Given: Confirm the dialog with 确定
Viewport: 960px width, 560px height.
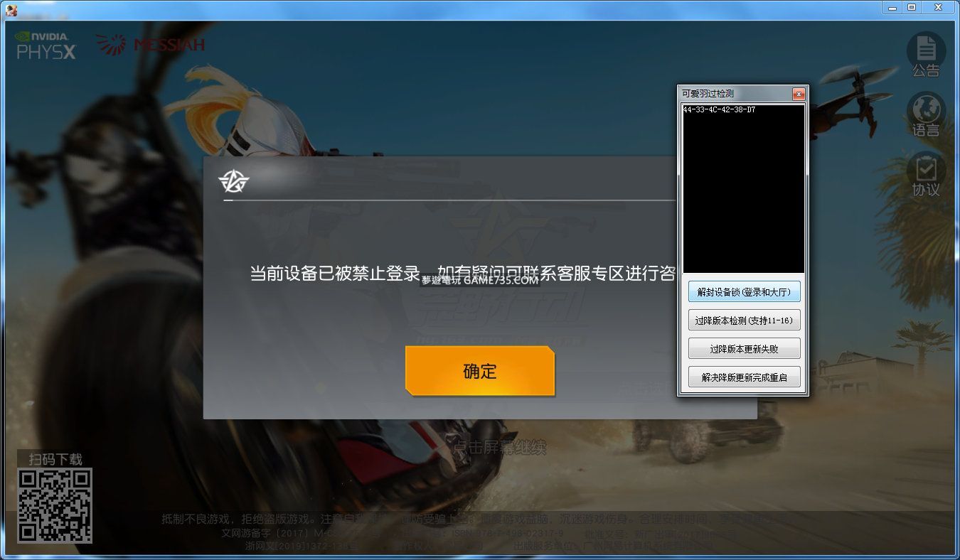Looking at the screenshot, I should pyautogui.click(x=480, y=371).
